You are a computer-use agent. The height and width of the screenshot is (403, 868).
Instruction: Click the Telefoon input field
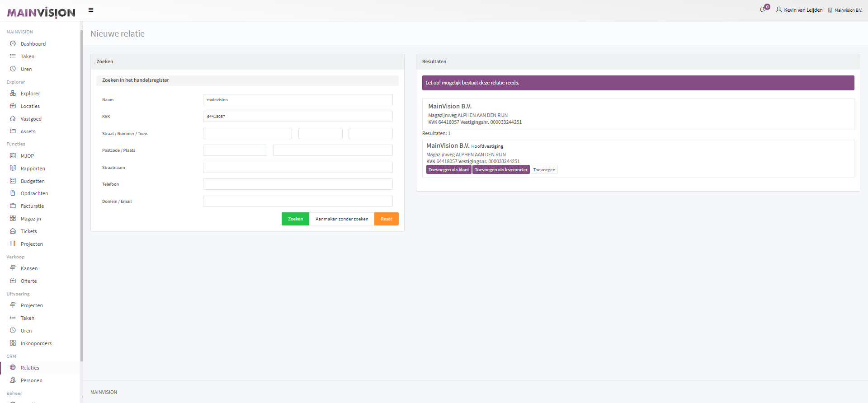click(298, 184)
